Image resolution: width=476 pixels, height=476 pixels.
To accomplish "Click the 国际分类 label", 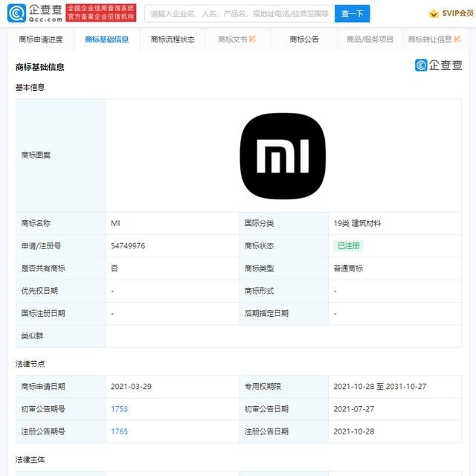I will (260, 223).
